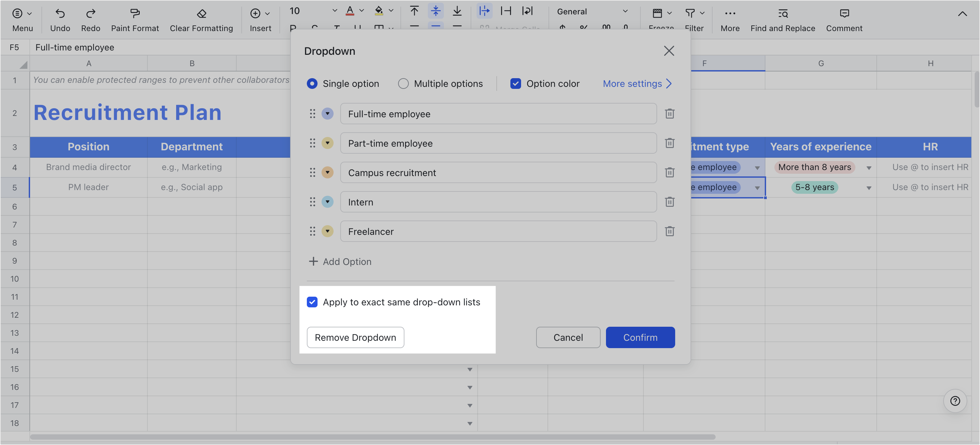This screenshot has height=445, width=980.
Task: Click the Clear Formatting icon
Action: pyautogui.click(x=201, y=14)
